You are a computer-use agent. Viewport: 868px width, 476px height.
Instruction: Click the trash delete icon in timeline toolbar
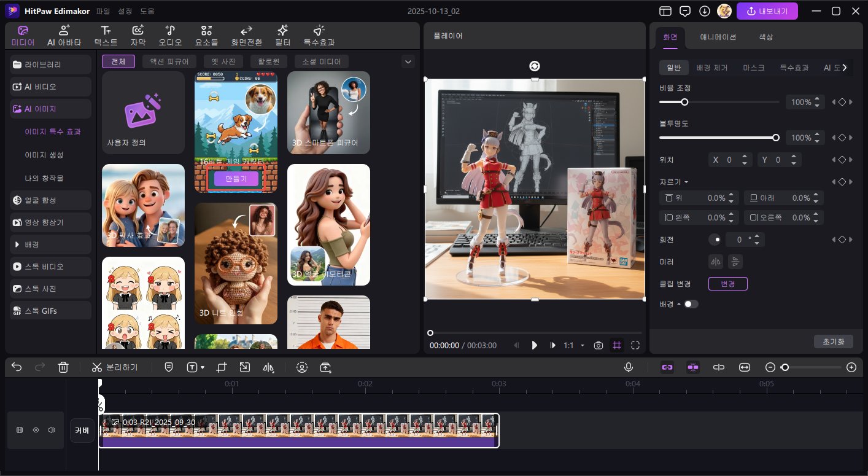click(63, 367)
